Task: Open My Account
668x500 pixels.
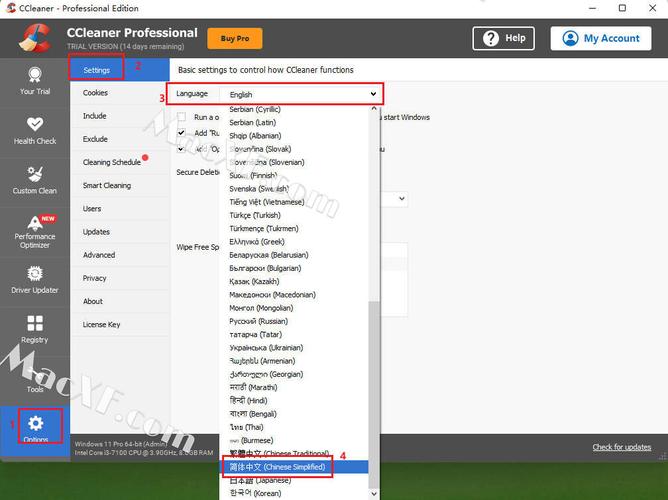Action: (x=601, y=38)
